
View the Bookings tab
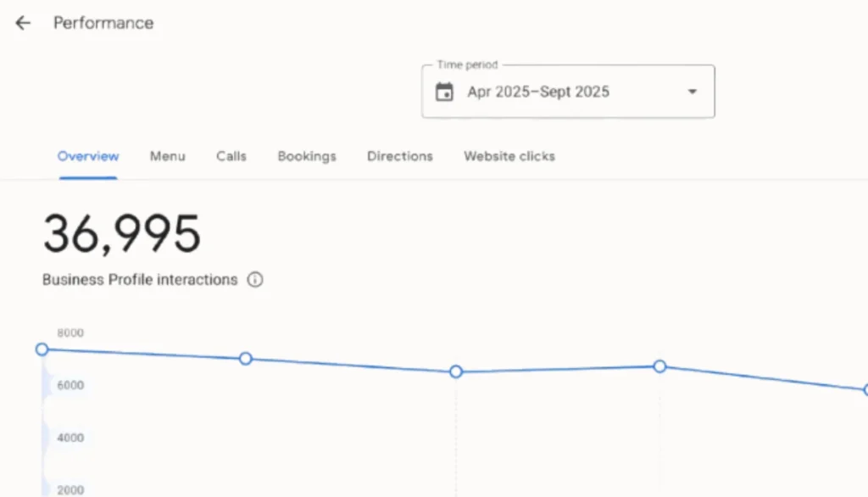pos(307,156)
